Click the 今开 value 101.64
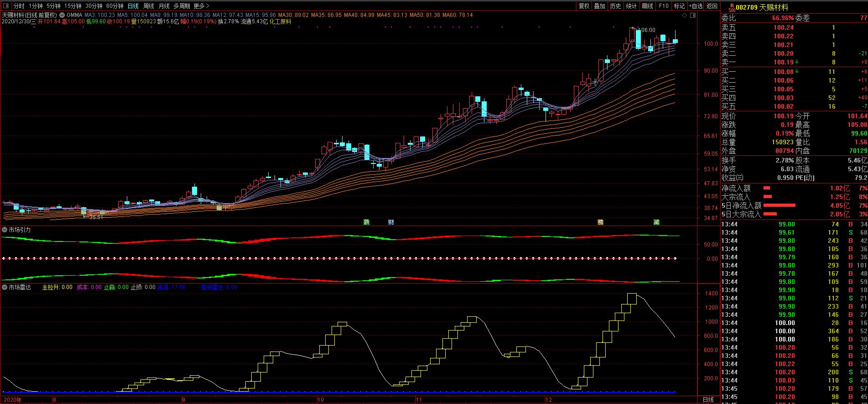The height and width of the screenshot is (404, 868). [858, 116]
